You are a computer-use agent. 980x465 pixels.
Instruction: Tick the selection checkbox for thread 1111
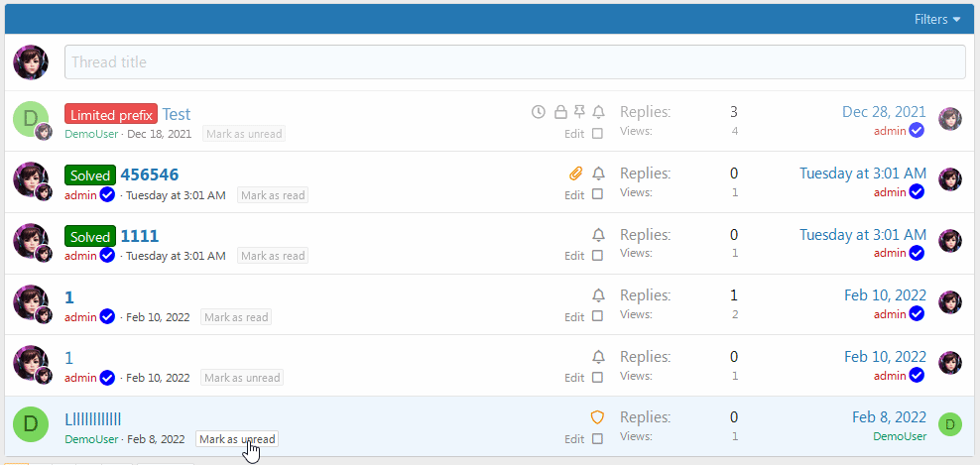click(x=597, y=257)
